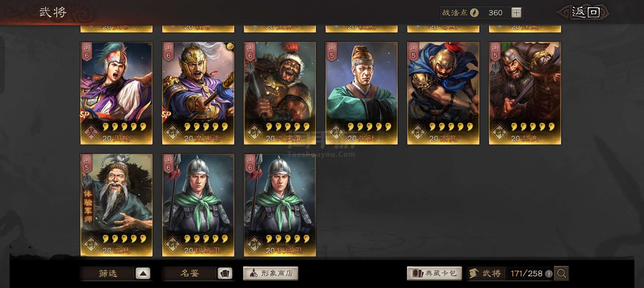Expand the 筛选 filter arrow

tap(143, 273)
